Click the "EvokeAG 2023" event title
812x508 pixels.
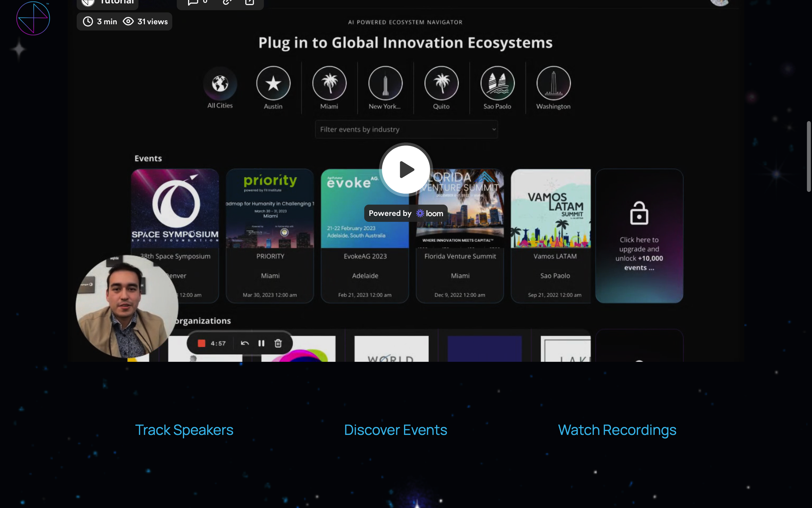pos(365,256)
